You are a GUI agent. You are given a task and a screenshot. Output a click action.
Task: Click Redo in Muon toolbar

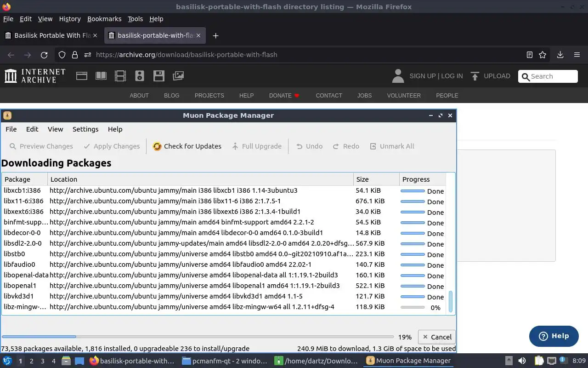[x=346, y=146]
